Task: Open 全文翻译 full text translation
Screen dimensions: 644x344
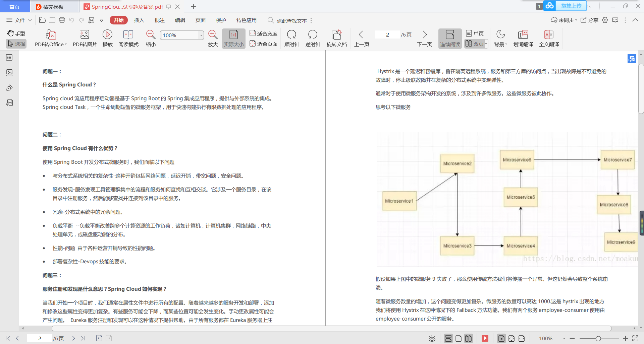Action: point(549,39)
